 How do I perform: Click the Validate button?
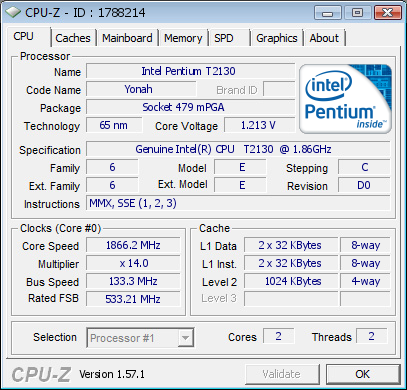pyautogui.click(x=282, y=374)
